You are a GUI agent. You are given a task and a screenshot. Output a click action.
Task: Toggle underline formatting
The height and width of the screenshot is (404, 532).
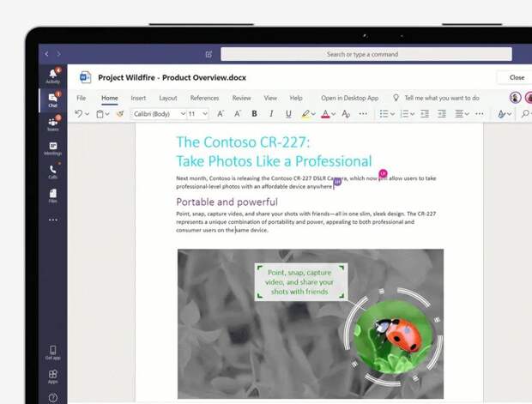point(288,114)
